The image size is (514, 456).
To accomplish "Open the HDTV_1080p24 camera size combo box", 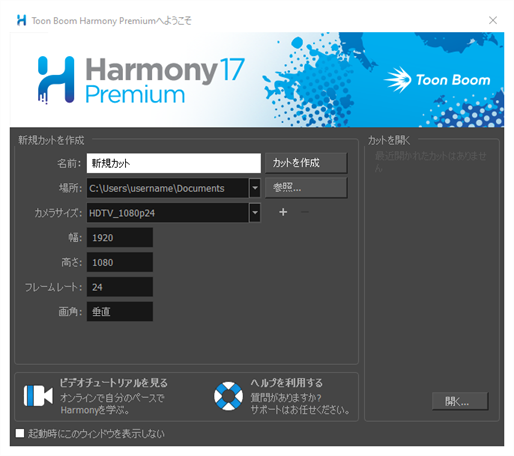I will tap(173, 213).
